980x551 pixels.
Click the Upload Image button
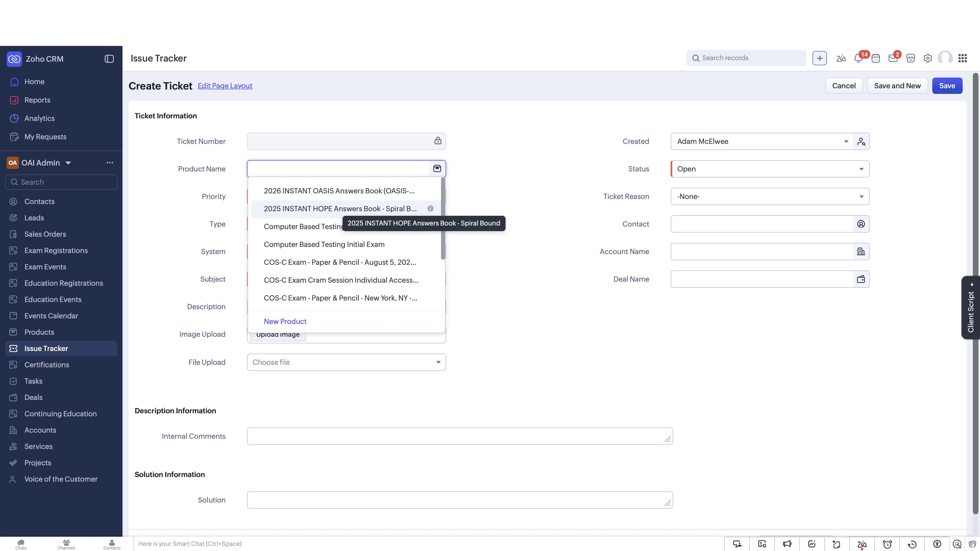coord(278,335)
